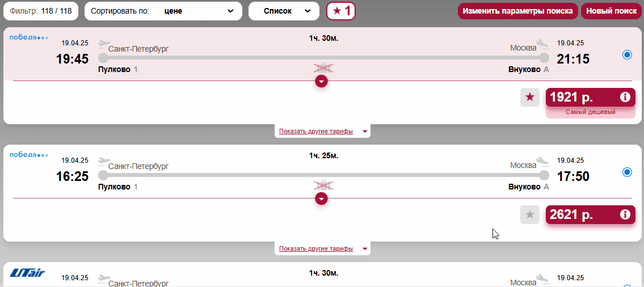
Task: Add the 2621 р. flight to favorites
Action: pos(530,214)
